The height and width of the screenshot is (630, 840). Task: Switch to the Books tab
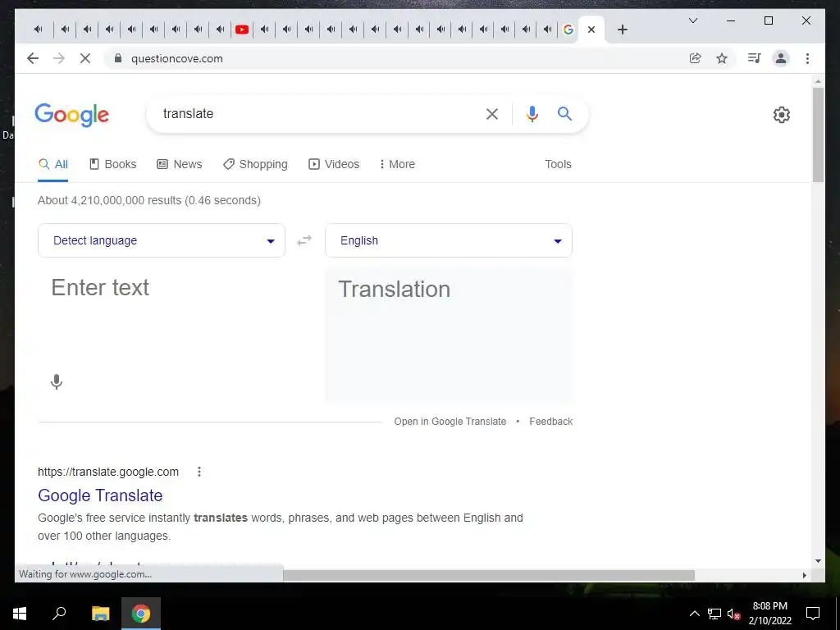pos(112,164)
